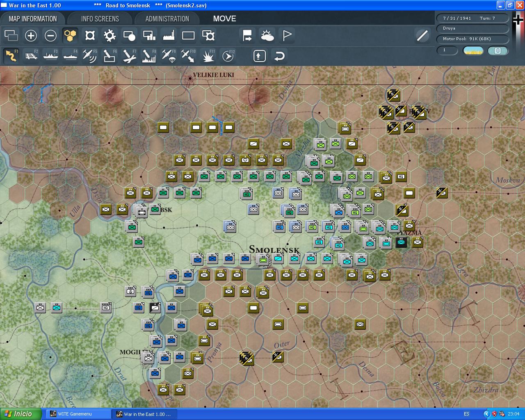This screenshot has width=525, height=420.
Task: Click the ES language indicator
Action: click(x=466, y=414)
